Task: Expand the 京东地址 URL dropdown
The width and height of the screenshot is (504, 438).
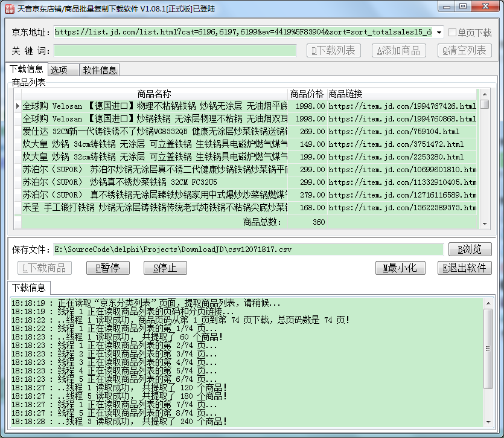Action: pyautogui.click(x=439, y=33)
